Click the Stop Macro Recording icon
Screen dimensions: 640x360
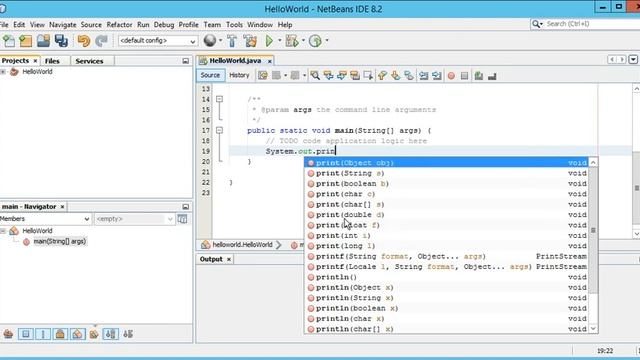464,76
